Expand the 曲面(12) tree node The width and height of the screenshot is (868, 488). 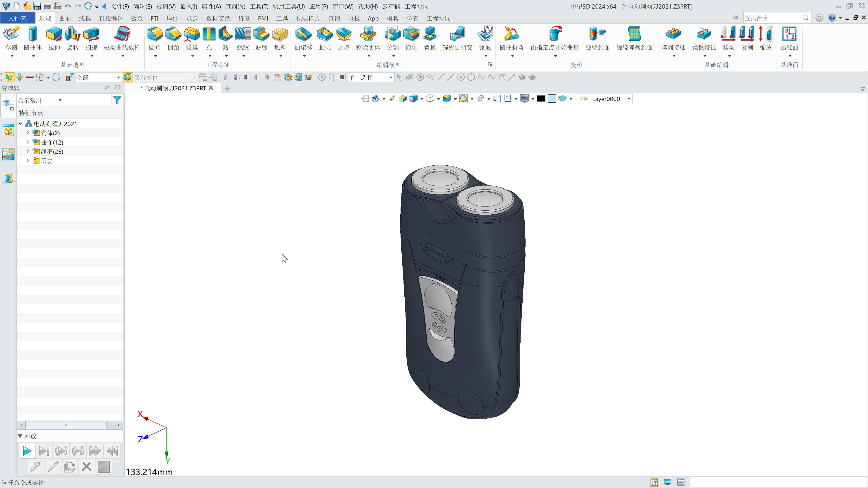coord(28,142)
